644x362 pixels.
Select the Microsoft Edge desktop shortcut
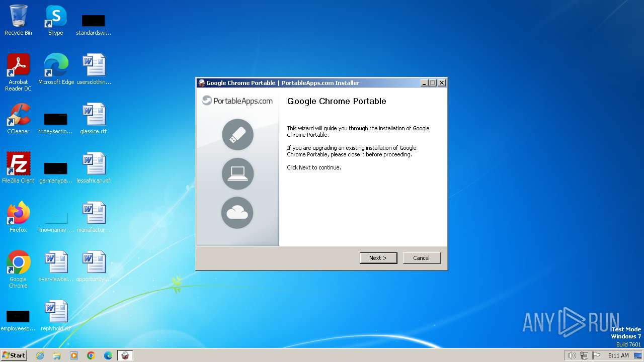(x=56, y=69)
